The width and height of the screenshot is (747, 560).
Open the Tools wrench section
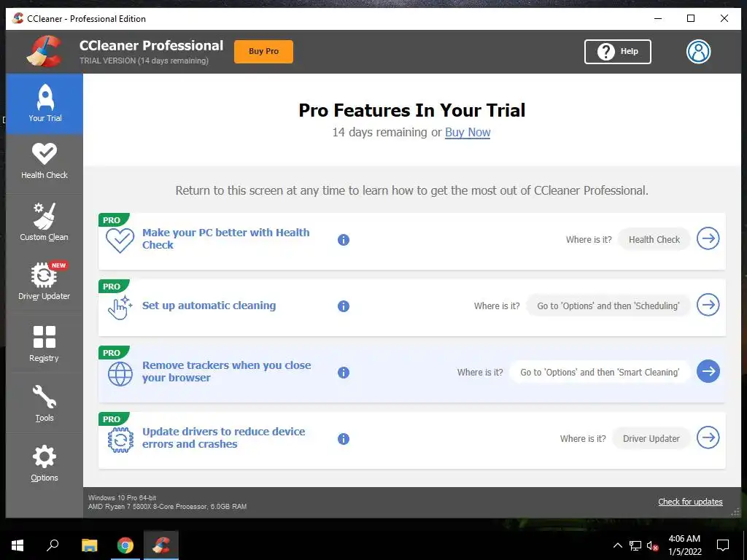click(44, 402)
